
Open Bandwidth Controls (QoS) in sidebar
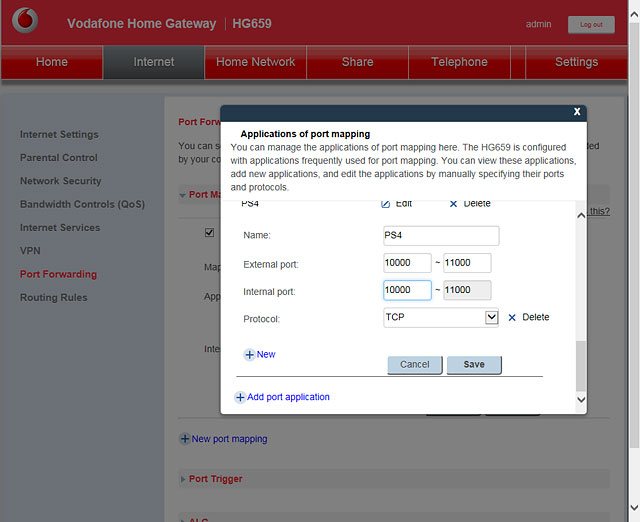click(82, 204)
